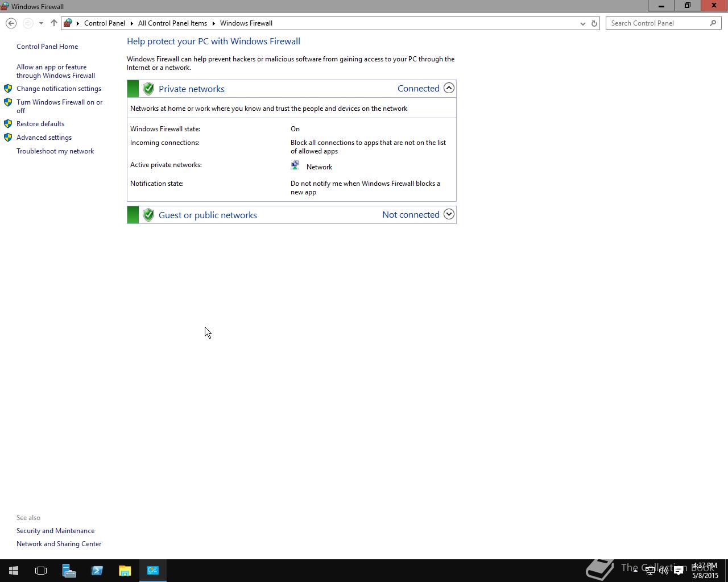This screenshot has width=728, height=582.
Task: Click the Not connected status text
Action: click(411, 214)
